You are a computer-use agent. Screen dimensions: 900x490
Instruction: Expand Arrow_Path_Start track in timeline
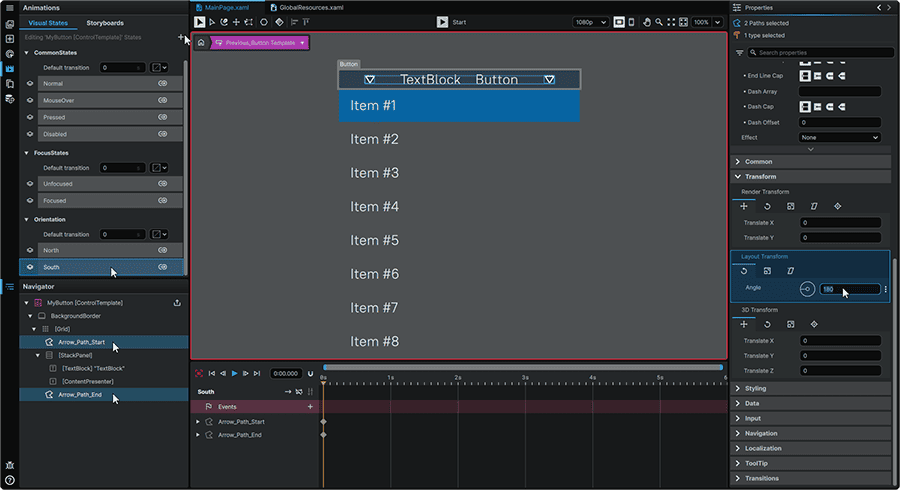pos(198,422)
